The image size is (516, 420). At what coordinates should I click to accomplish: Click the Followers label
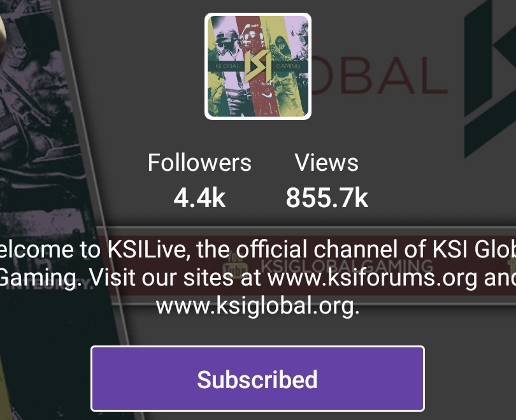tap(199, 163)
